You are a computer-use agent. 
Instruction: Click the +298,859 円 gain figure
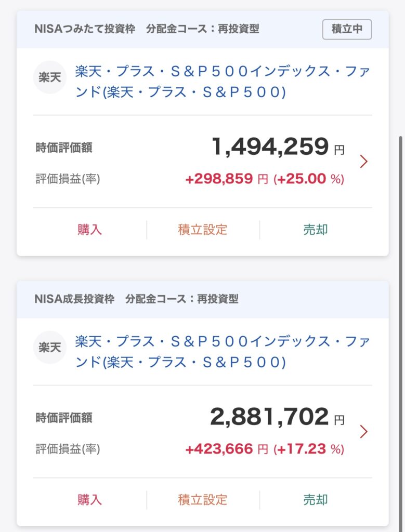point(226,179)
